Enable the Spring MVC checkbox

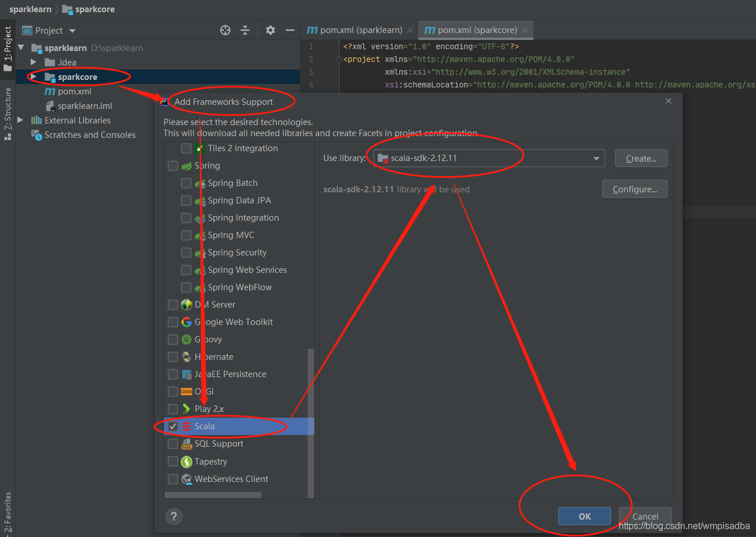(186, 235)
